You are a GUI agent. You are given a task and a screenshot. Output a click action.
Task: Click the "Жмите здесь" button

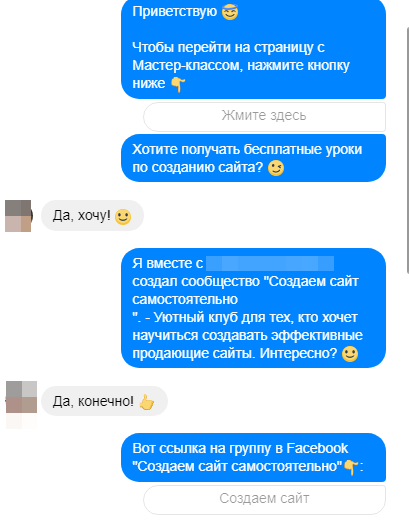point(264,116)
